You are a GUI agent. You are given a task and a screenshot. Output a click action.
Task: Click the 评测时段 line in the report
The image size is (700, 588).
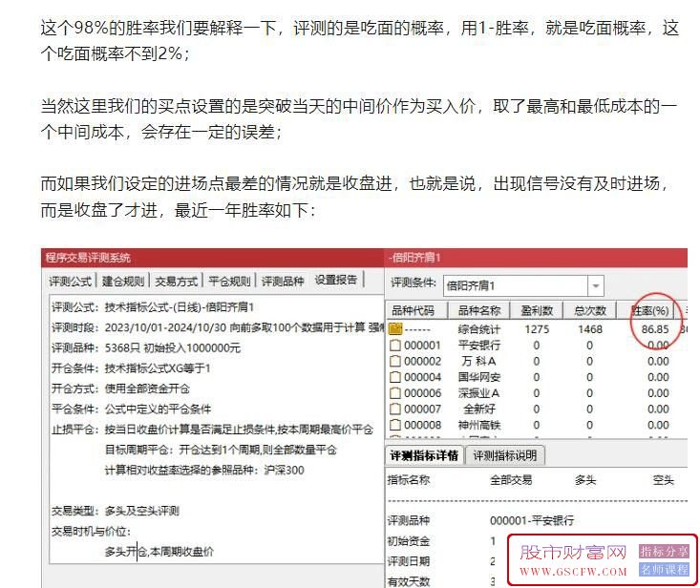[218, 327]
